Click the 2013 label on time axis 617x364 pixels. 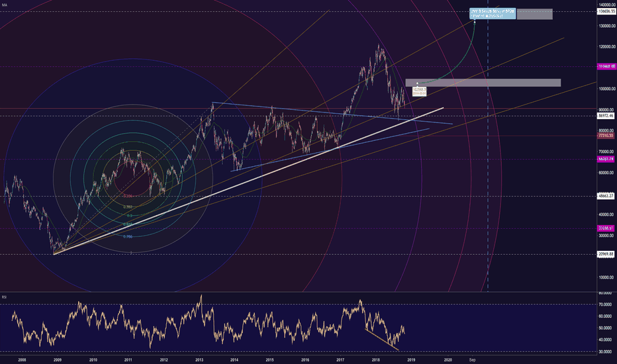coord(199,359)
